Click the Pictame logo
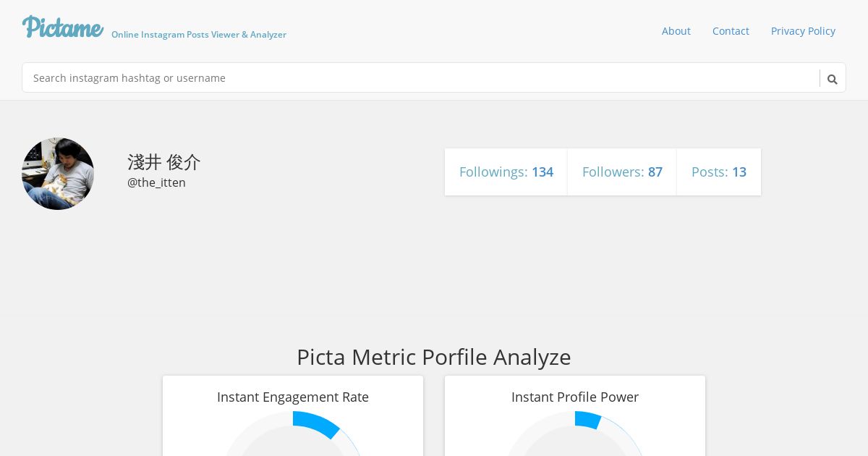 (x=63, y=28)
